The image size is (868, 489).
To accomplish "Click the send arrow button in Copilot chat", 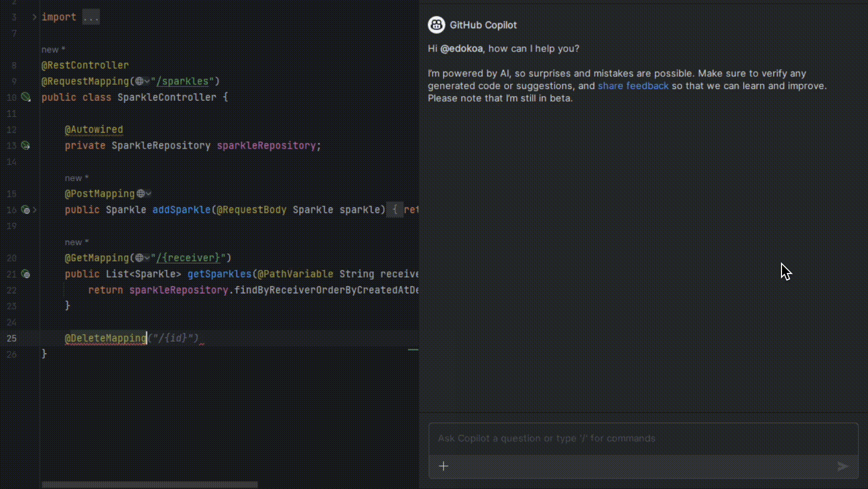I will [843, 466].
